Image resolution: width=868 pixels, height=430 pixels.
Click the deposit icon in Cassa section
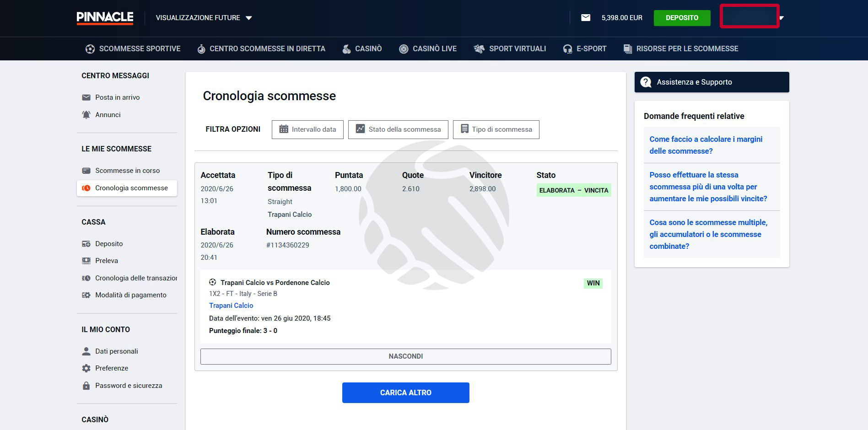click(x=86, y=244)
